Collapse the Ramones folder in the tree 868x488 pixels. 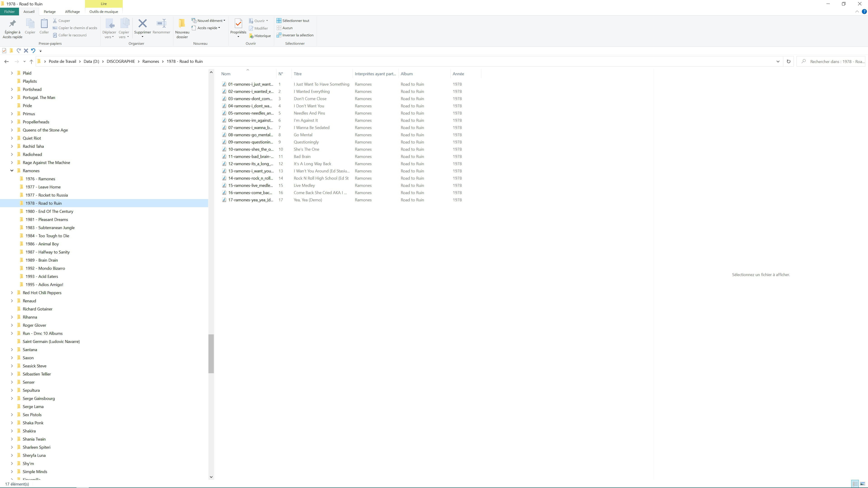click(x=12, y=171)
